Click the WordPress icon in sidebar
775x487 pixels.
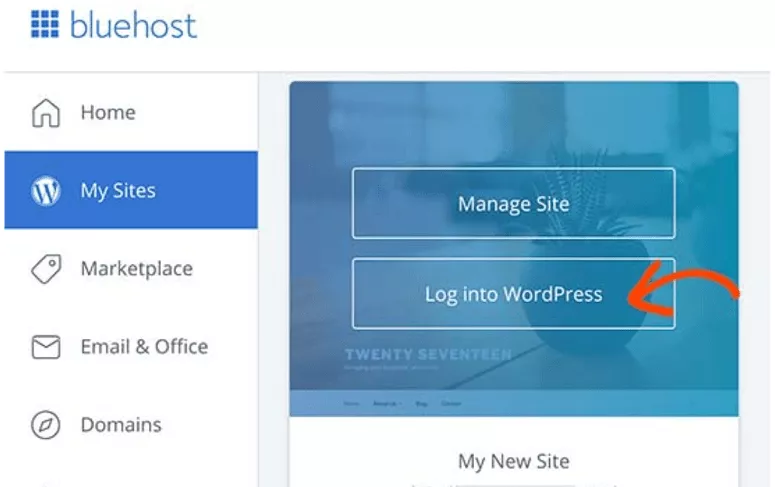point(46,191)
